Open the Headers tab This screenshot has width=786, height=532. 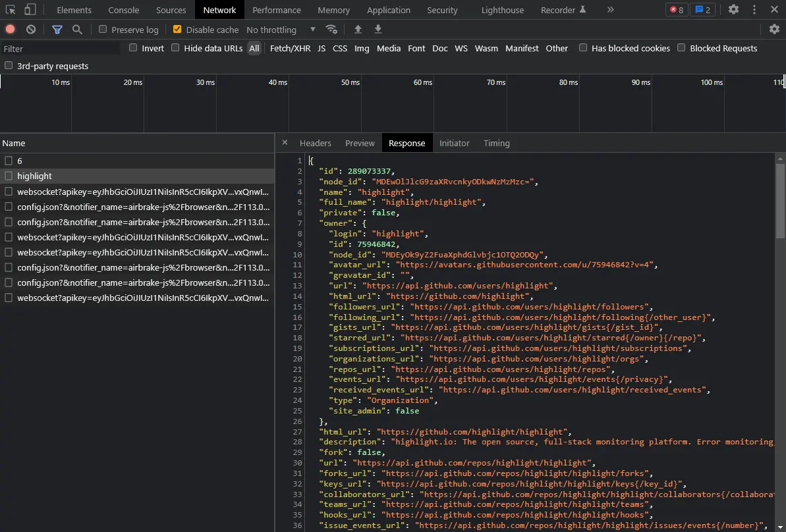tap(315, 143)
